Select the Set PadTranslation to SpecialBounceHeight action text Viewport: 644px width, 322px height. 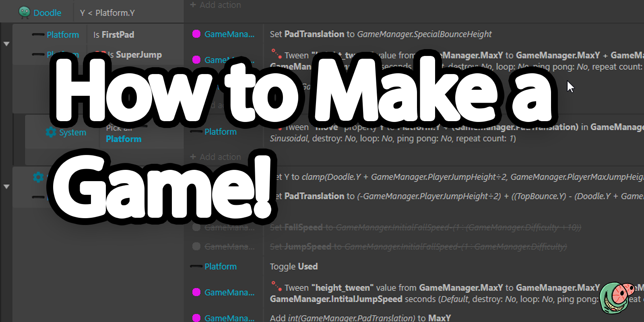pyautogui.click(x=380, y=34)
